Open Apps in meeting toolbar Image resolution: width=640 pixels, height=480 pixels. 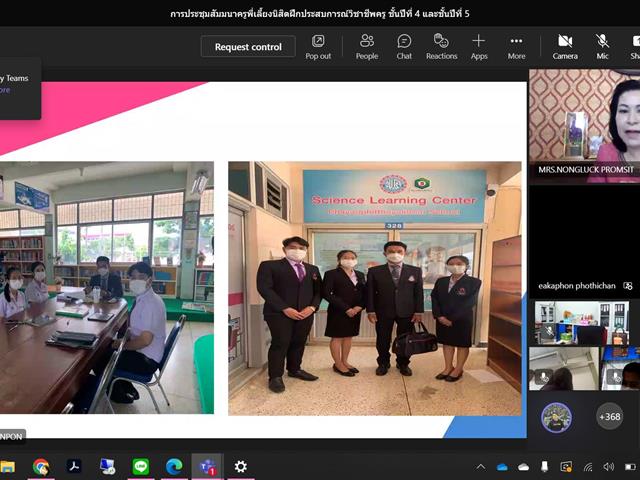[x=479, y=47]
